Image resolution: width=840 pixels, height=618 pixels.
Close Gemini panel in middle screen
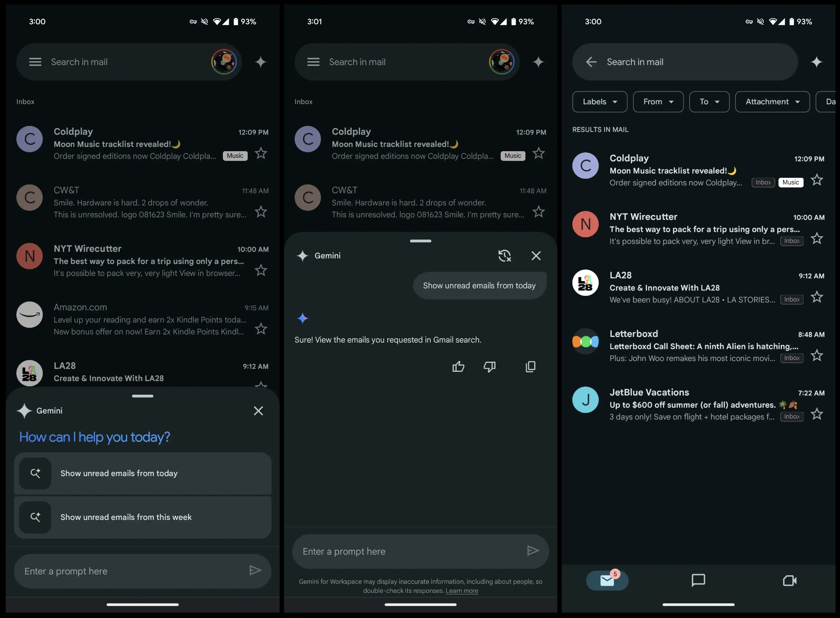536,256
